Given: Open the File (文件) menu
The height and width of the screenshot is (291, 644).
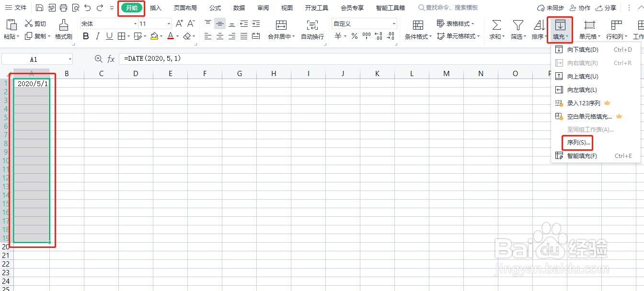Looking at the screenshot, I should tap(16, 8).
